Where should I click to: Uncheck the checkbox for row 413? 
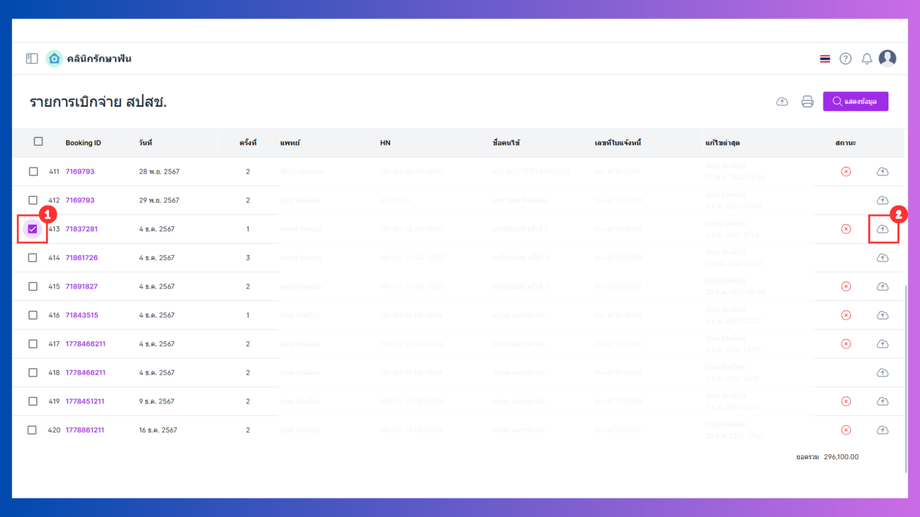33,229
